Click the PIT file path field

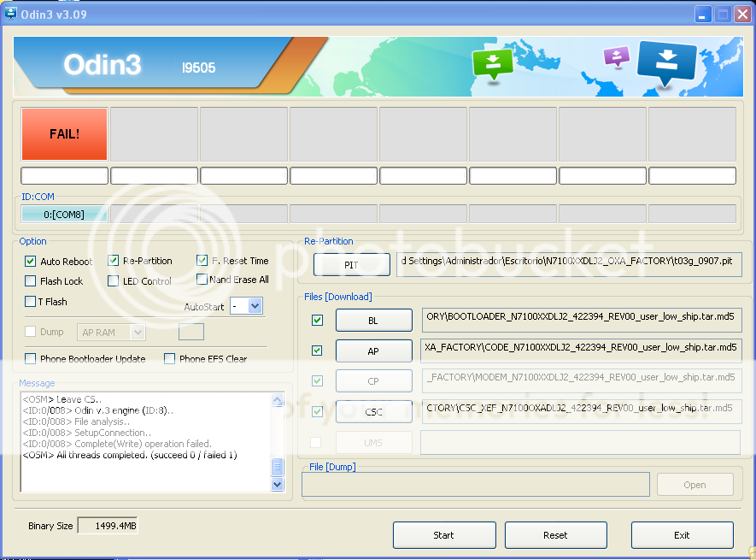(570, 261)
